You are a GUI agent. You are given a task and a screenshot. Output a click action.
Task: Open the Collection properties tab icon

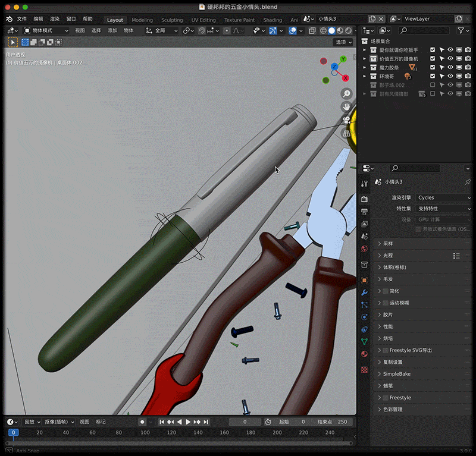(365, 265)
